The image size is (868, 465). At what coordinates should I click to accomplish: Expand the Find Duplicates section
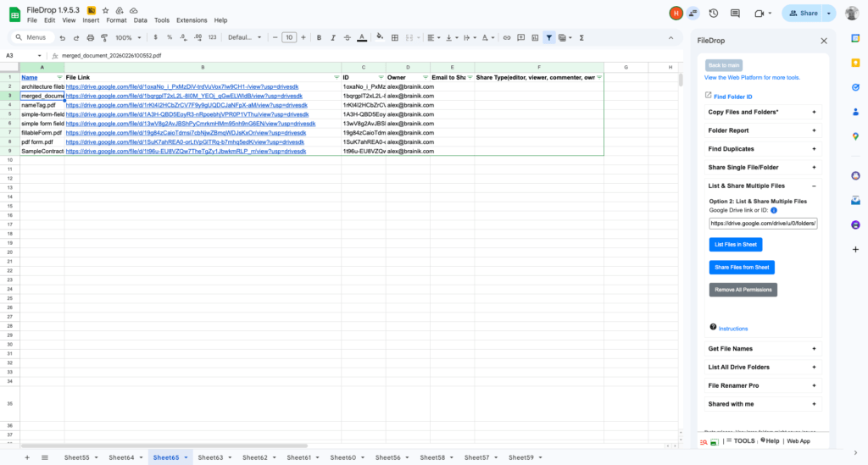coord(762,149)
